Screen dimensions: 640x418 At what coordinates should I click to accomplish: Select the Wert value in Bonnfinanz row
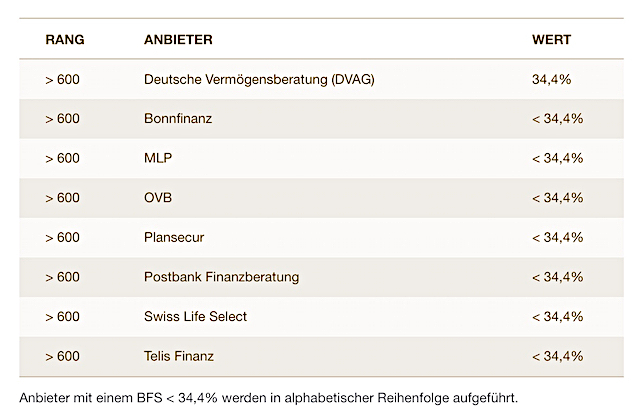point(557,119)
